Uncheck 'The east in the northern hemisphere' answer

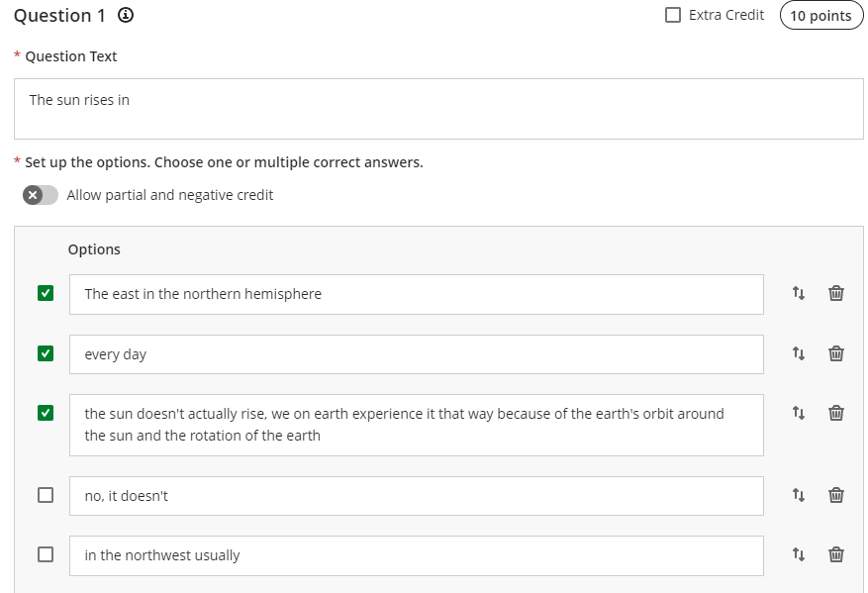(46, 293)
